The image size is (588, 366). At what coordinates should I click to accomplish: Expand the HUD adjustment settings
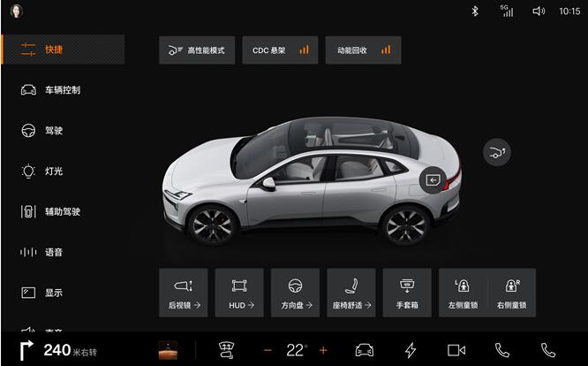pos(239,293)
